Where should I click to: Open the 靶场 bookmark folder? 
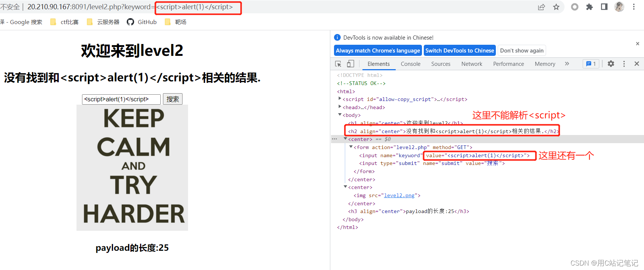click(x=176, y=22)
